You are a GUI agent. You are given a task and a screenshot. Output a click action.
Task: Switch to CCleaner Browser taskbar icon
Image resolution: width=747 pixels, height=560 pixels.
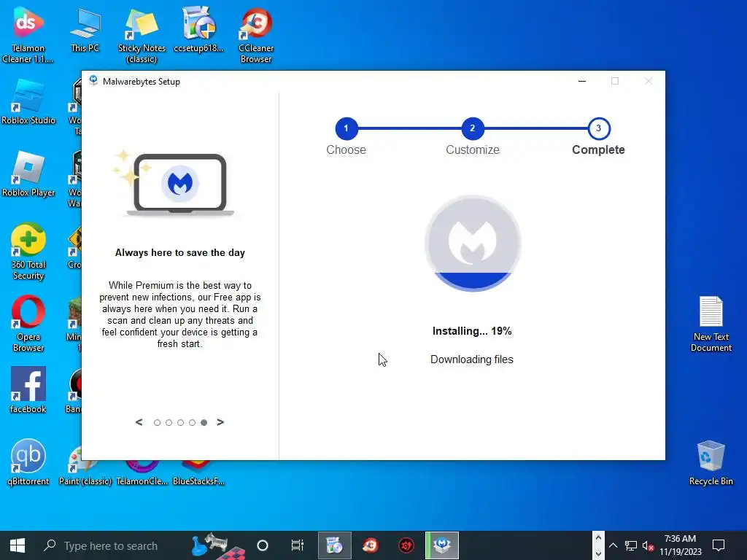(370, 545)
